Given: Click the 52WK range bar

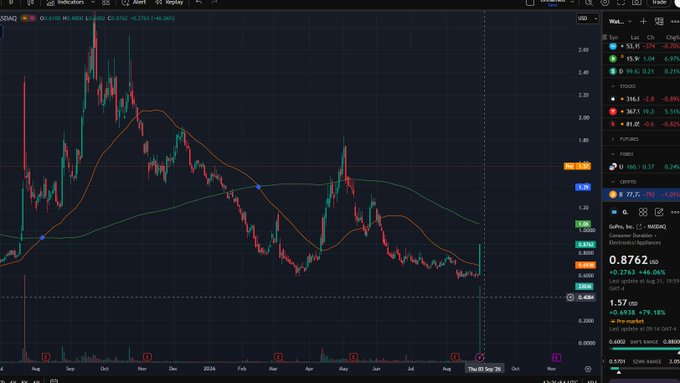Looking at the screenshot, I should tap(644, 369).
